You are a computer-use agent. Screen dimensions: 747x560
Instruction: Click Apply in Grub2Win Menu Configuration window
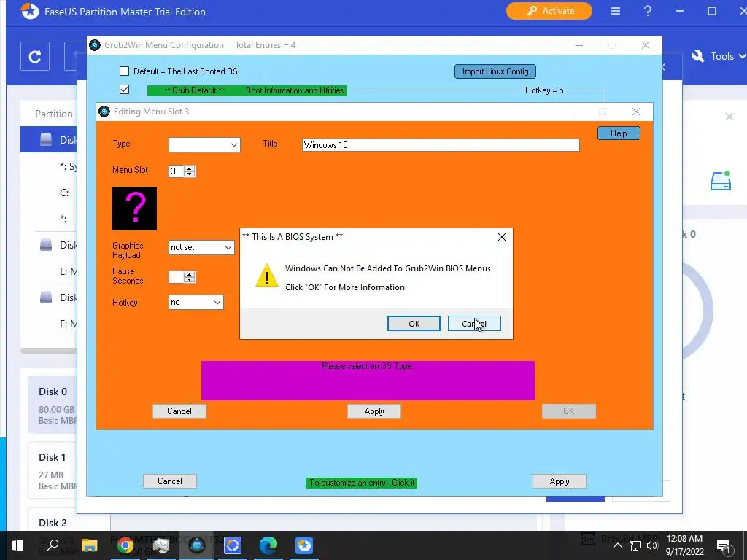560,481
